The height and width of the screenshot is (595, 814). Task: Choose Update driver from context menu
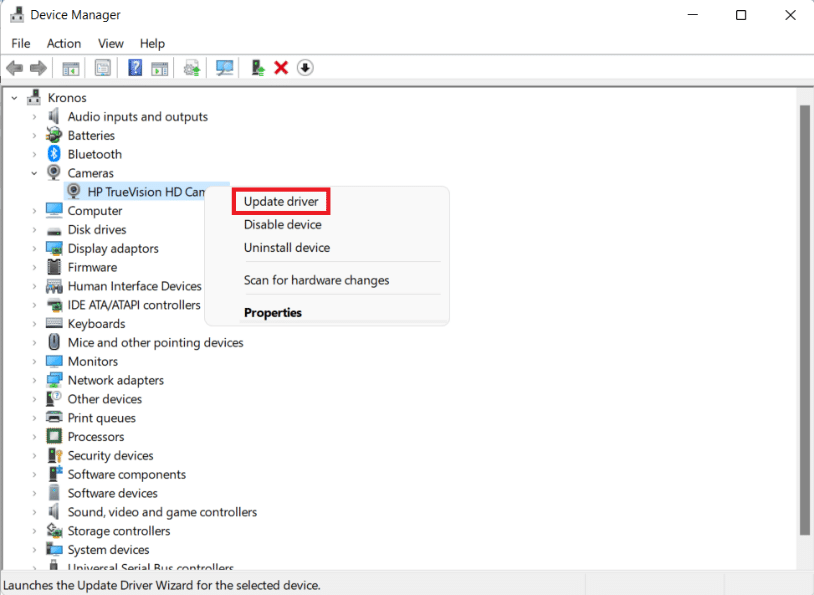coord(281,202)
